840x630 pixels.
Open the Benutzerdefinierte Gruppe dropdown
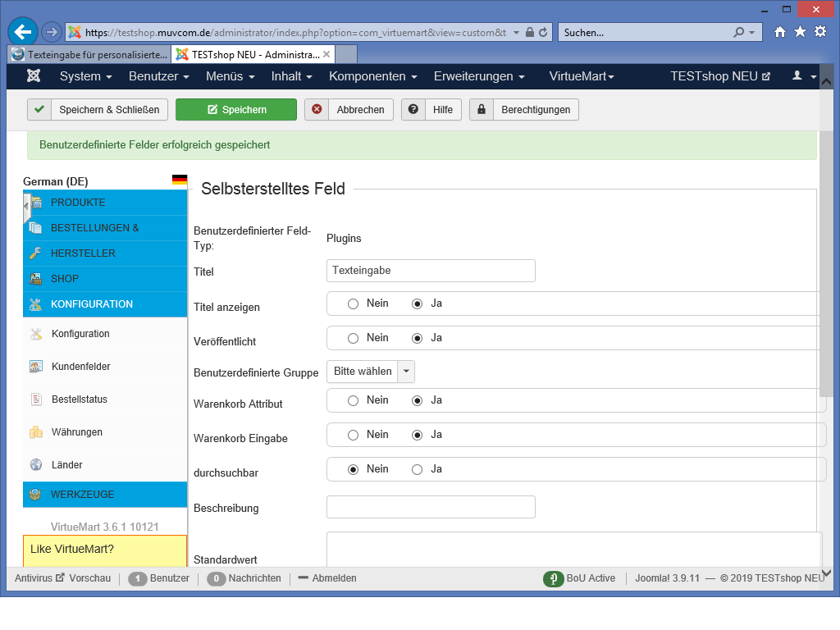point(371,372)
